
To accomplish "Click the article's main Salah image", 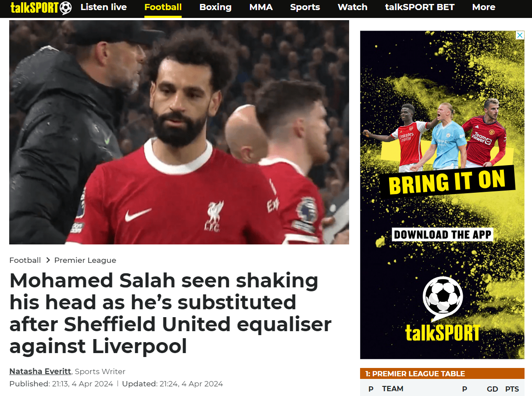I will pyautogui.click(x=179, y=132).
